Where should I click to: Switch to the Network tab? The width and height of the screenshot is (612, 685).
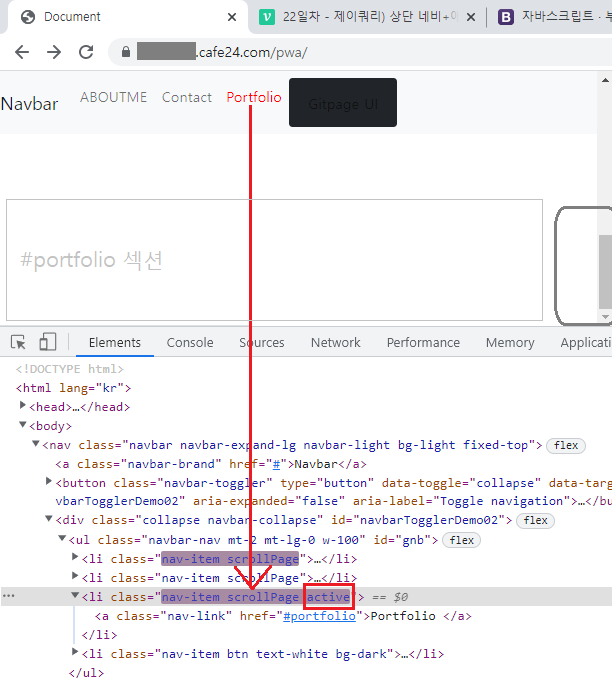pyautogui.click(x=335, y=342)
